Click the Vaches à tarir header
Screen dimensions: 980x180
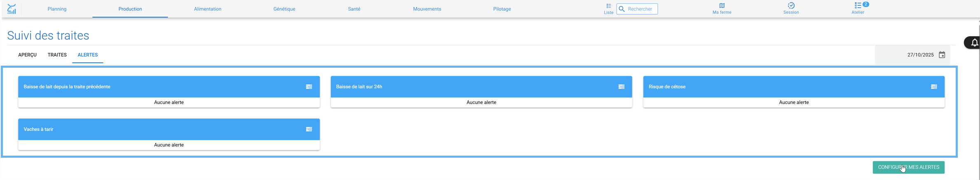click(169, 129)
